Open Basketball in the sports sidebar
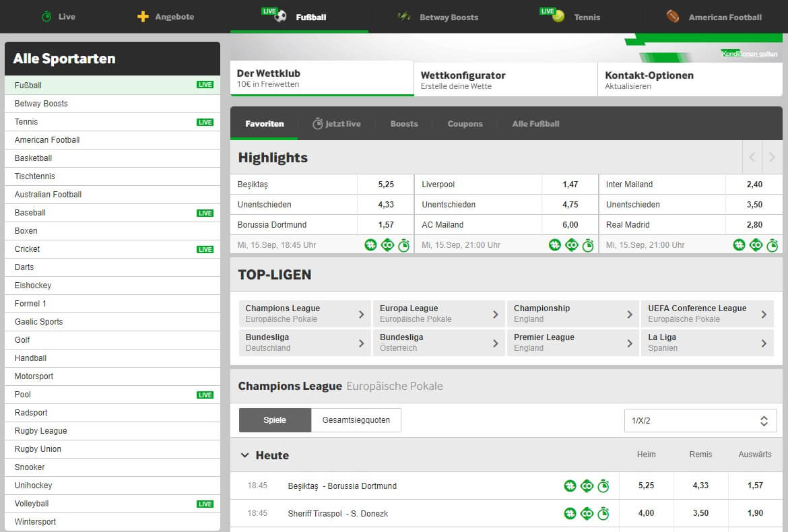 point(112,158)
